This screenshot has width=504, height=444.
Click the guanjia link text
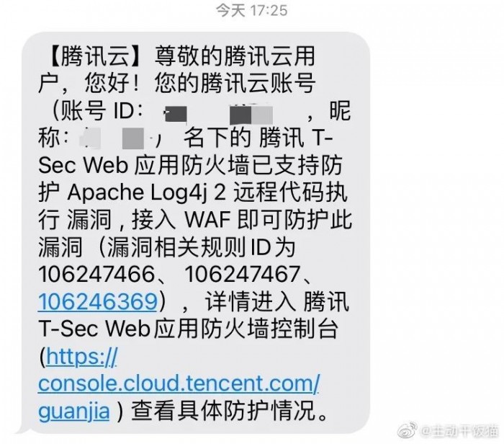pyautogui.click(x=74, y=411)
